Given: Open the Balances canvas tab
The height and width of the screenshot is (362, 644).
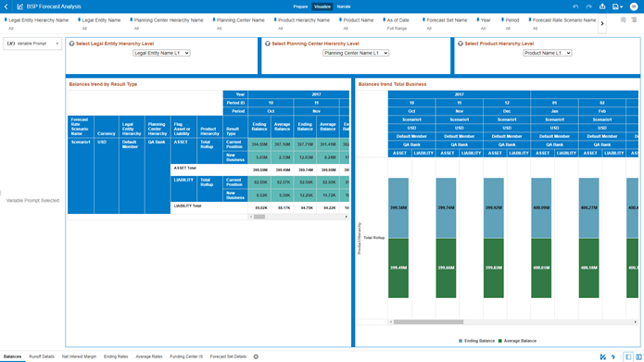Looking at the screenshot, I should (x=12, y=356).
